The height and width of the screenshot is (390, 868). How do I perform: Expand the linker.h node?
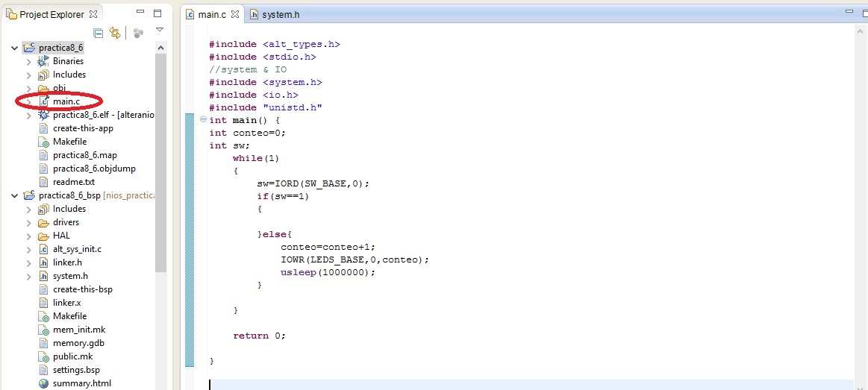[29, 262]
